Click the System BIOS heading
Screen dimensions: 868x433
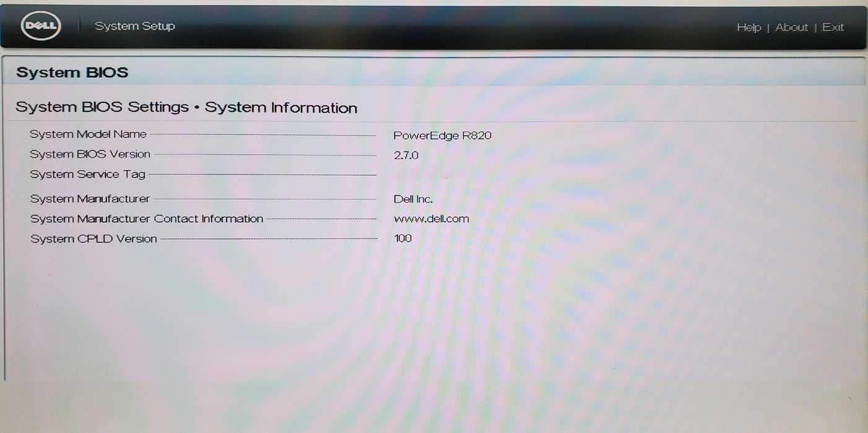(72, 72)
